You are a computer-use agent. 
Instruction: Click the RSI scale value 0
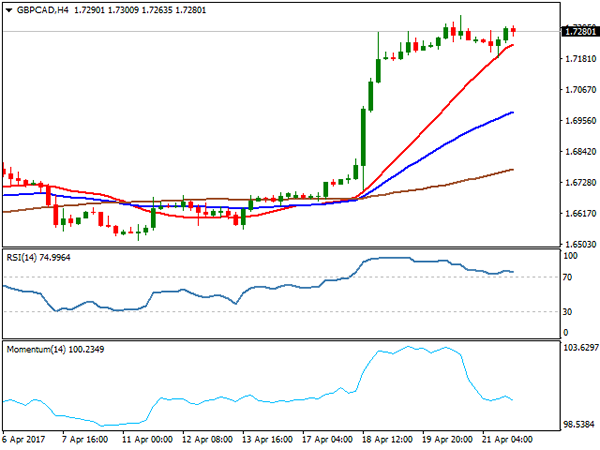pyautogui.click(x=566, y=333)
